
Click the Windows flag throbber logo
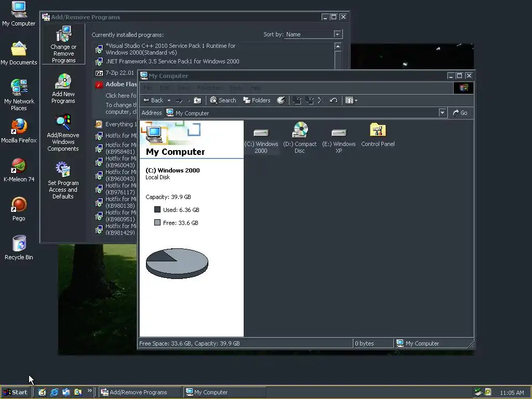pyautogui.click(x=463, y=88)
